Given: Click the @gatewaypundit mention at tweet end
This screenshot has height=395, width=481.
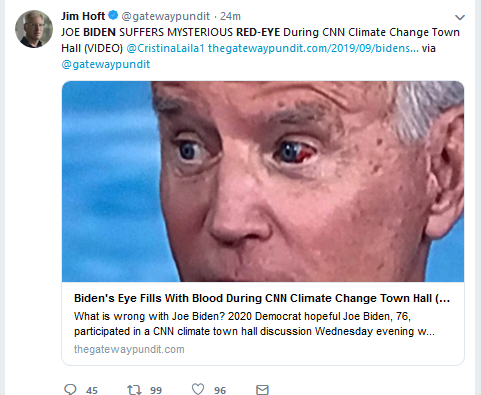Looking at the screenshot, I should pyautogui.click(x=106, y=64).
